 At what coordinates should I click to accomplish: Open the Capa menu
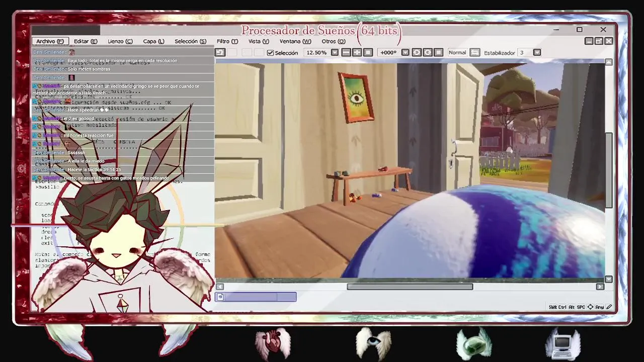pyautogui.click(x=153, y=41)
